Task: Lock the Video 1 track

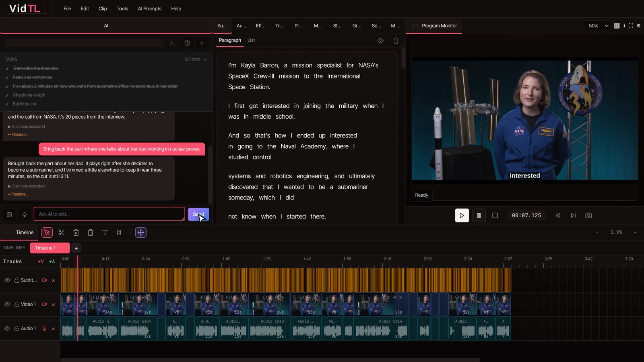Action: 17,304
